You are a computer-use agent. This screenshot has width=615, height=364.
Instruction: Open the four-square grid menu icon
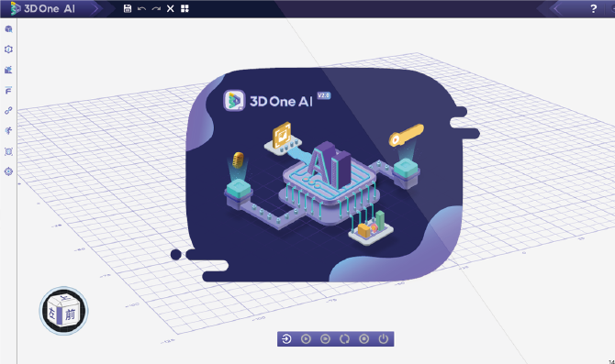(x=184, y=8)
